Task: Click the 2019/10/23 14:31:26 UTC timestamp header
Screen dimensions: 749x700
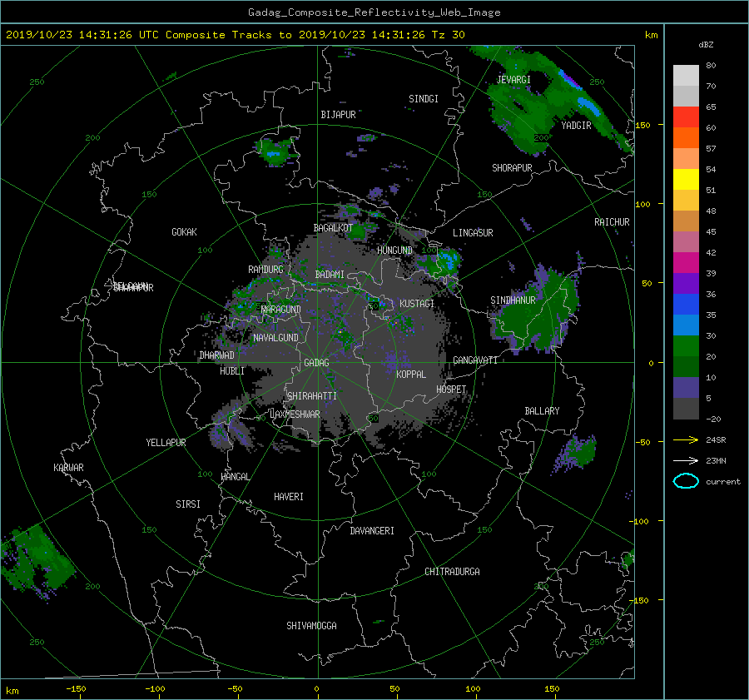Action: (x=235, y=35)
